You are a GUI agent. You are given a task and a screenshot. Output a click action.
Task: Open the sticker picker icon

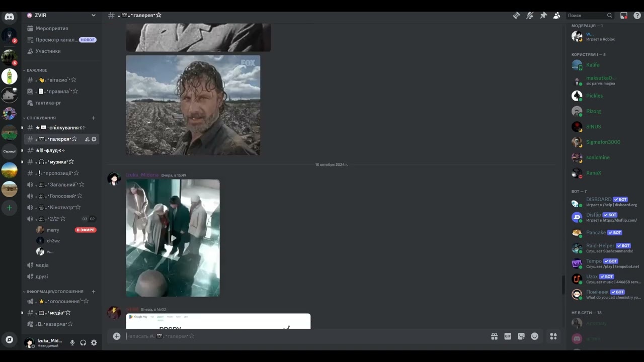pos(521,336)
